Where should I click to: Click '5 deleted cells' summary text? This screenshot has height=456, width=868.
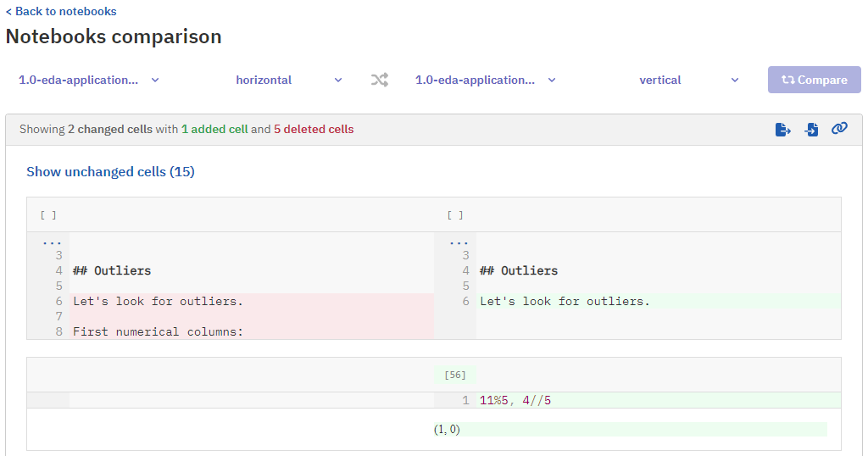click(x=314, y=129)
